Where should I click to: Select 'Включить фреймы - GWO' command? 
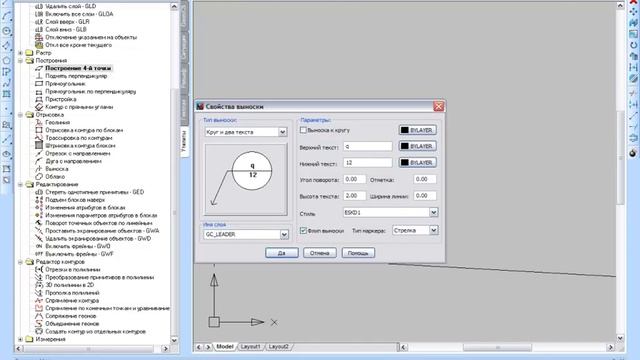(x=78, y=247)
